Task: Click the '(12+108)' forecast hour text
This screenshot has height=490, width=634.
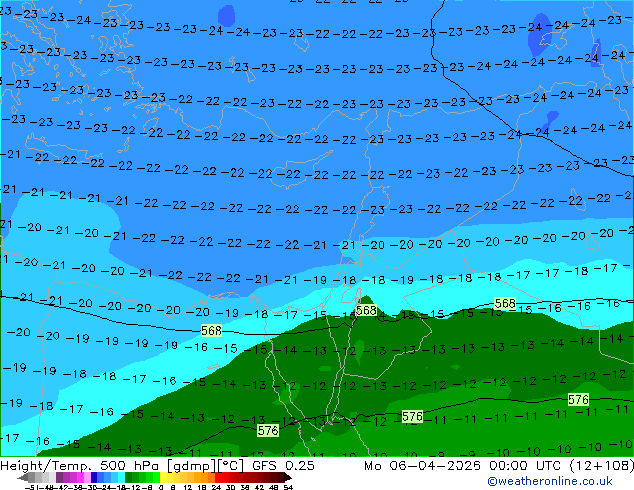Action: [x=602, y=466]
